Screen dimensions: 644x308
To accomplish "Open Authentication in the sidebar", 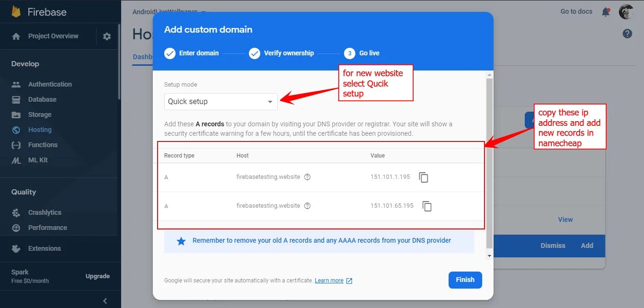I will coord(50,85).
